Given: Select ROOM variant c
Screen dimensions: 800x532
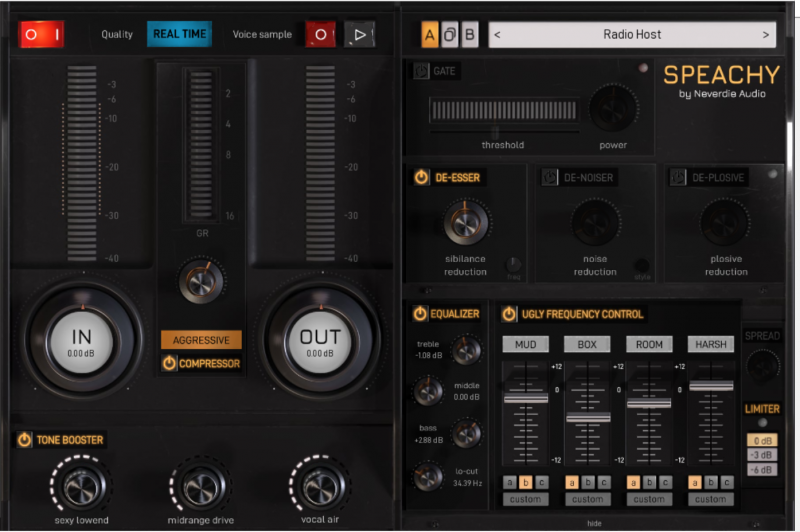Looking at the screenshot, I should pos(665,482).
